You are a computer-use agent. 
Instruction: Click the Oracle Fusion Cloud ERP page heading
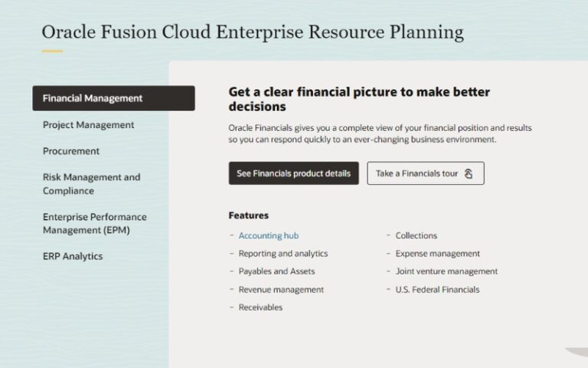253,32
